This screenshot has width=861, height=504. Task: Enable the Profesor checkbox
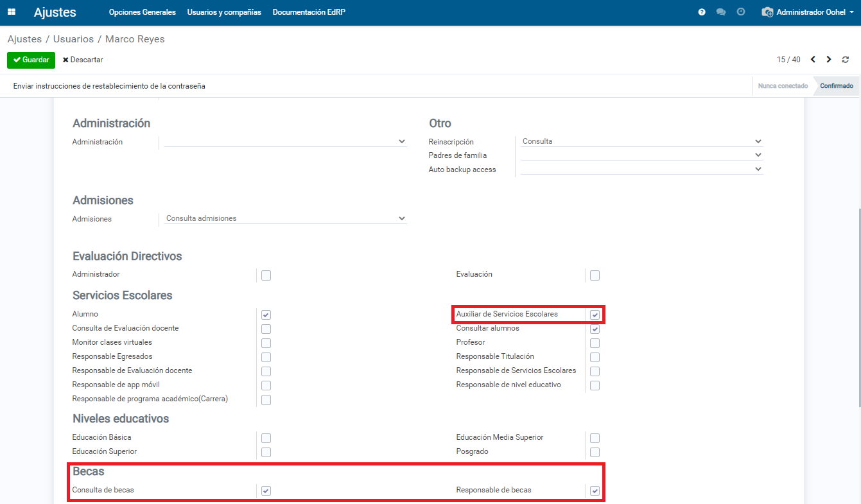pos(595,343)
